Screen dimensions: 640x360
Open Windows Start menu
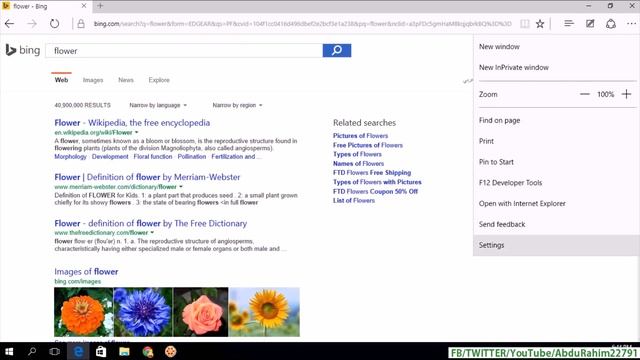9,351
